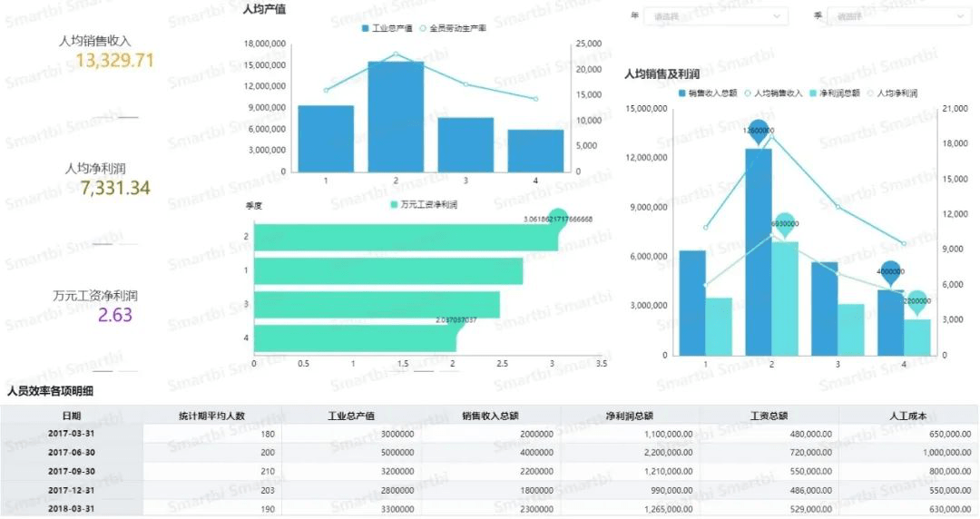Click the 12600000 max value marker pin
The height and width of the screenshot is (519, 980).
[759, 131]
